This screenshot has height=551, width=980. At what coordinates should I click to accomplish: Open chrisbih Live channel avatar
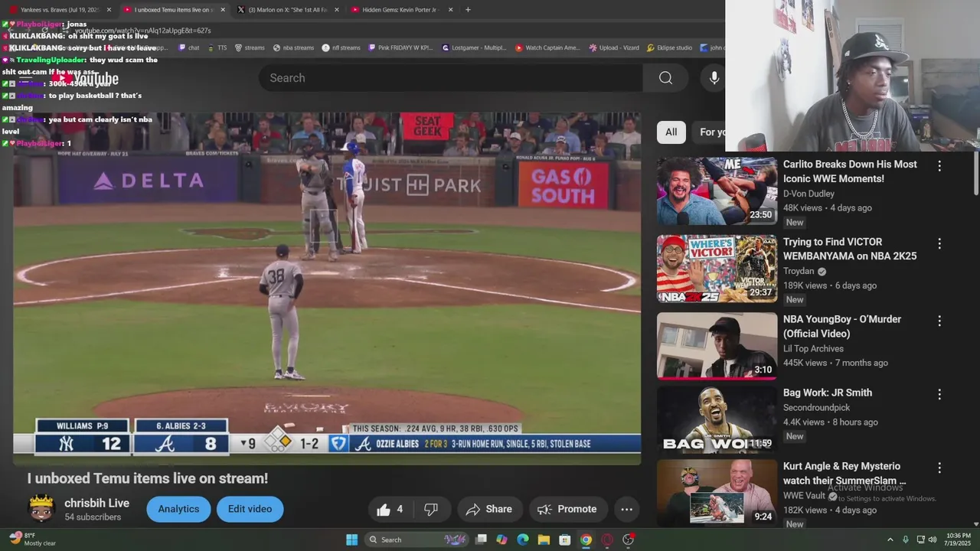41,508
